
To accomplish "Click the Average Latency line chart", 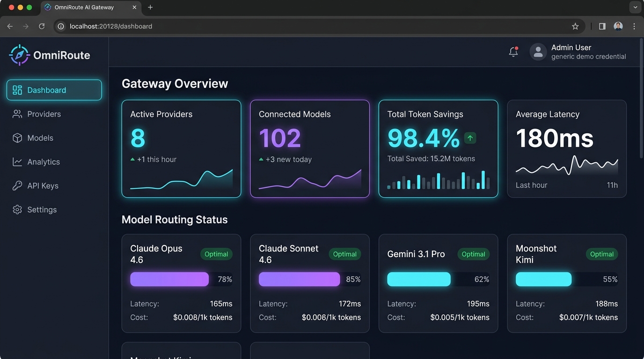I will point(567,165).
